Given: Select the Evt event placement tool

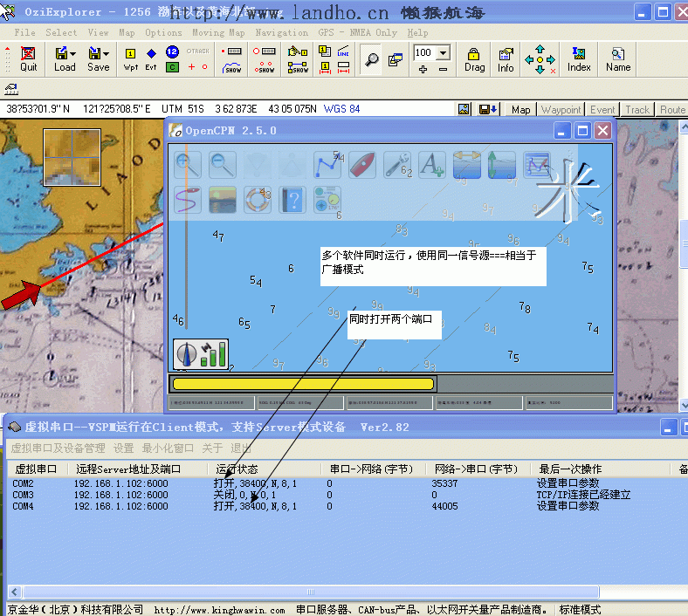Looking at the screenshot, I should pos(151,59).
